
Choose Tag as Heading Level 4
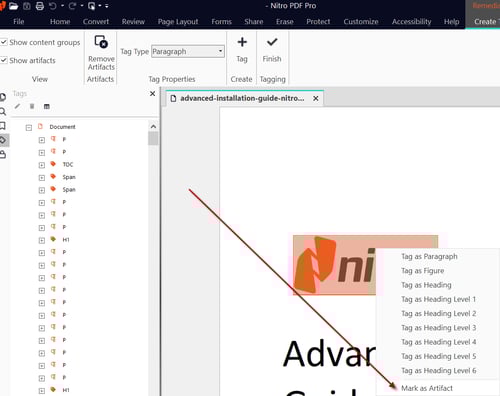click(x=438, y=342)
